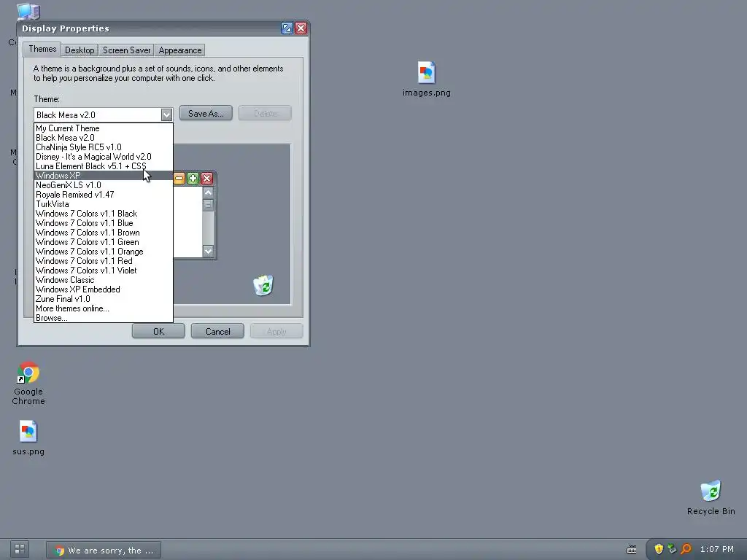Close the Display Properties dialog
747x560 pixels.
tap(301, 28)
